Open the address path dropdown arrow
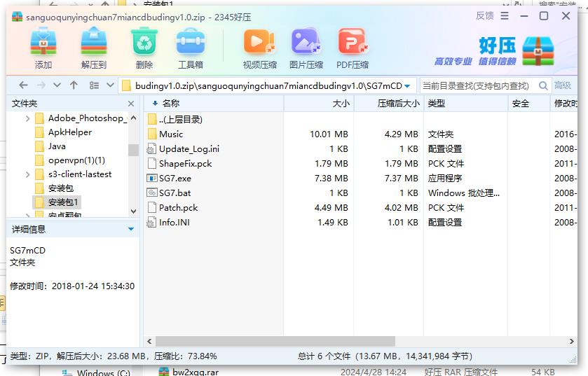This screenshot has height=376, width=588. point(407,86)
